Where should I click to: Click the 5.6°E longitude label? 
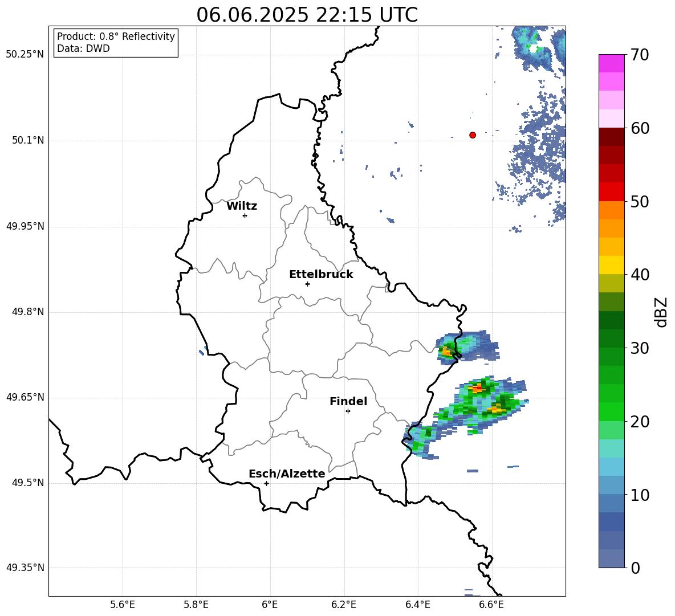tap(123, 605)
